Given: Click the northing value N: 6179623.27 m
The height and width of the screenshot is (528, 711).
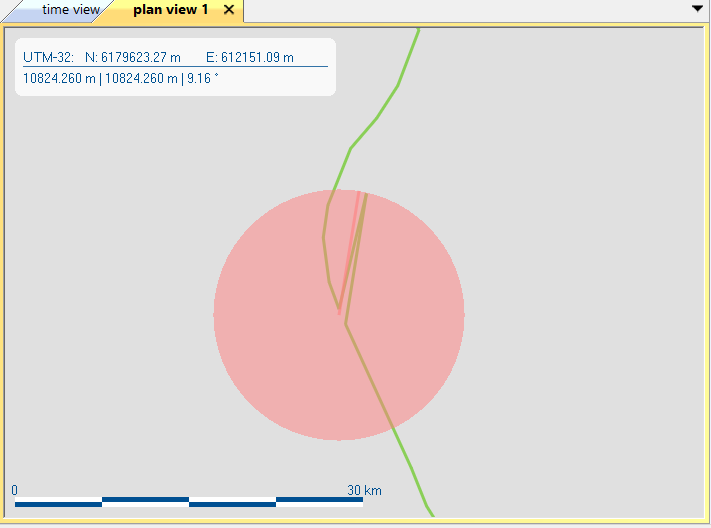Looking at the screenshot, I should click(x=132, y=57).
